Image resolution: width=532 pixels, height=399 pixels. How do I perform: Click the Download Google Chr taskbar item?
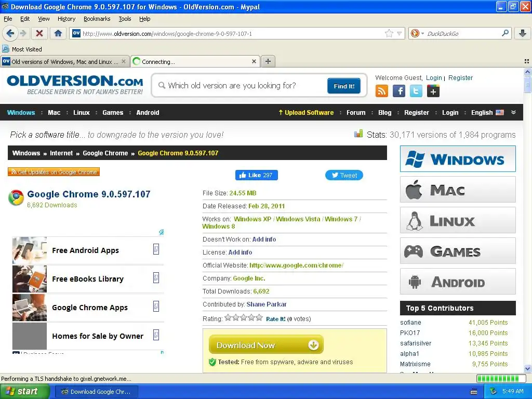96,392
